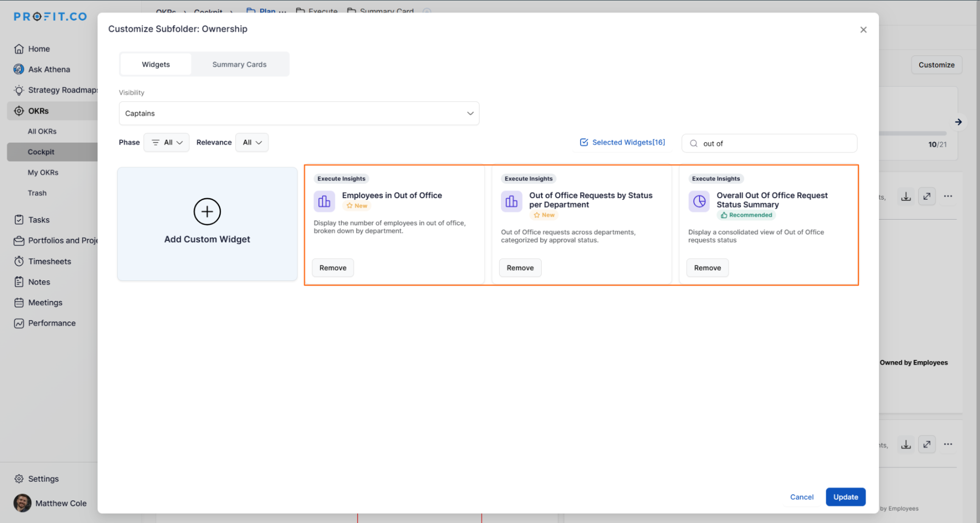Select the Widgets tab

point(155,64)
